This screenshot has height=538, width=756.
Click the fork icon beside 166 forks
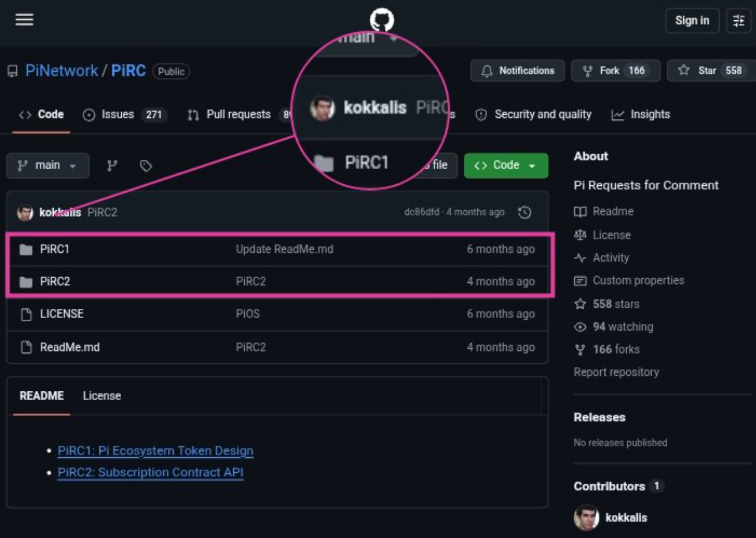pyautogui.click(x=580, y=349)
